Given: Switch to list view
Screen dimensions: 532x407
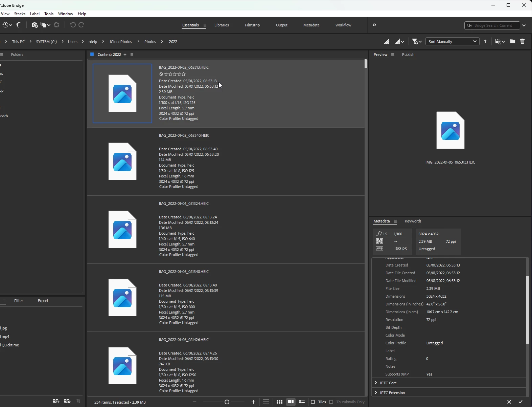Looking at the screenshot, I should 302,402.
